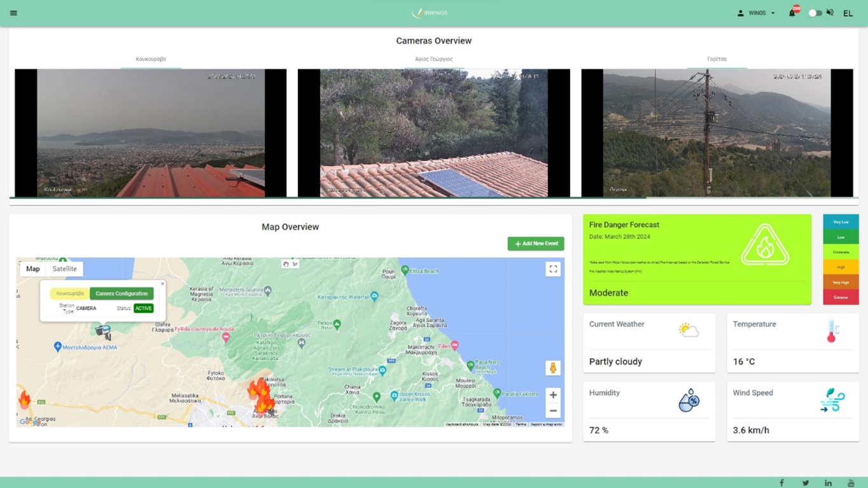This screenshot has height=488, width=868.
Task: Click the Elitsa Beach map pin
Action: (405, 270)
